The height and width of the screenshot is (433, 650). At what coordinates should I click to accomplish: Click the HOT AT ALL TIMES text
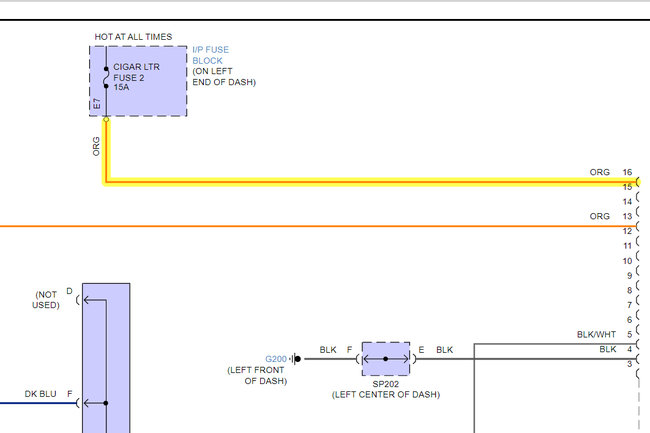[133, 37]
